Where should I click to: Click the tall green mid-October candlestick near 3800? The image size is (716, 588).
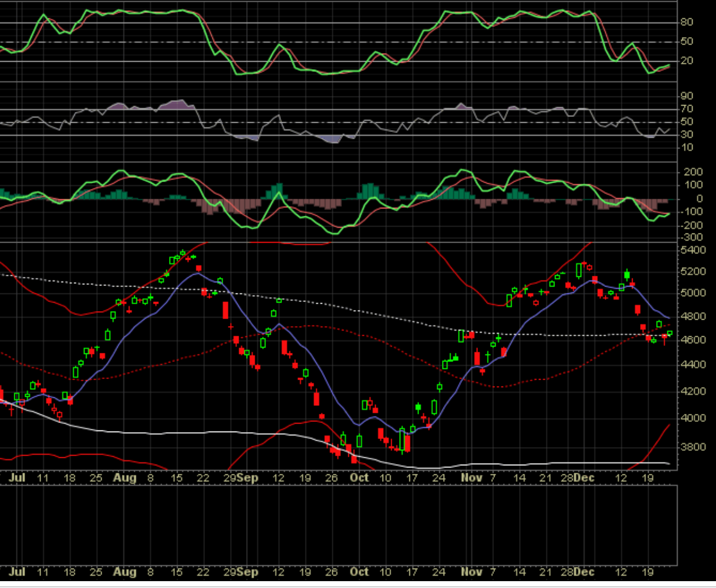402,440
